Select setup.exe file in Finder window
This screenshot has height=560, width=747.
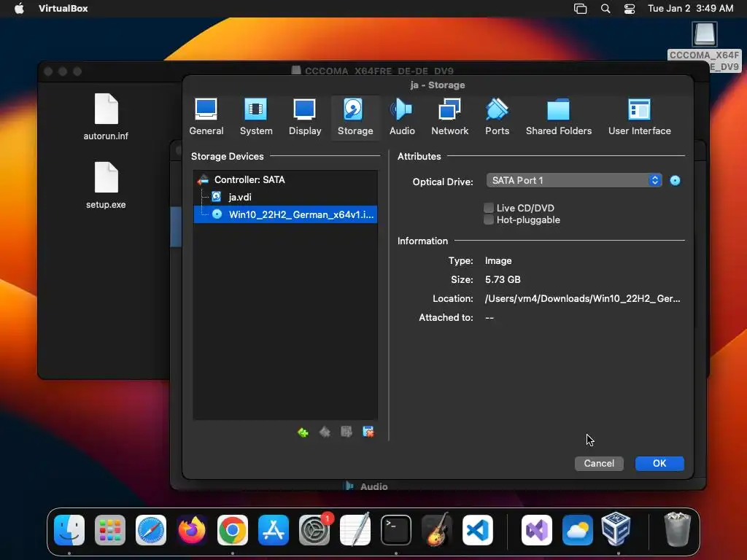point(106,185)
